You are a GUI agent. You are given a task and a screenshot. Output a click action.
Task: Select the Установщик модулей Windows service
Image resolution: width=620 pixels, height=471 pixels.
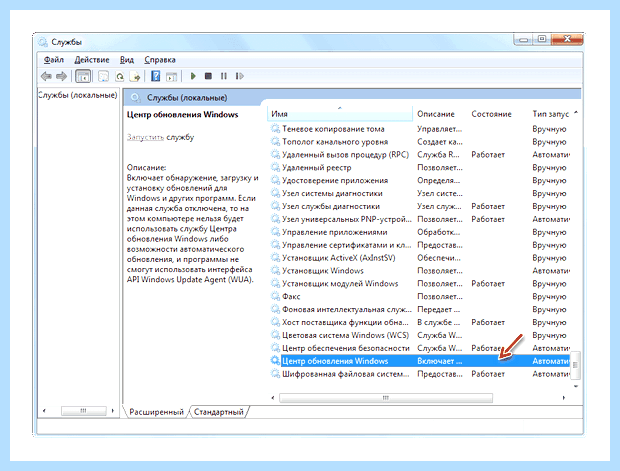(340, 284)
